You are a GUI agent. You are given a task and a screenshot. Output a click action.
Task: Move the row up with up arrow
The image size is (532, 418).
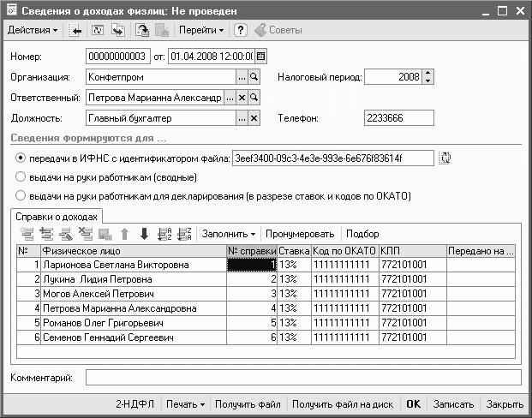tap(124, 233)
